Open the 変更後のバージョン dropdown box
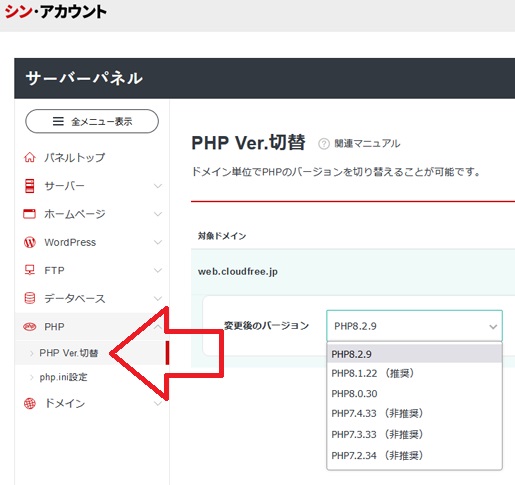The height and width of the screenshot is (485, 515). tap(414, 326)
